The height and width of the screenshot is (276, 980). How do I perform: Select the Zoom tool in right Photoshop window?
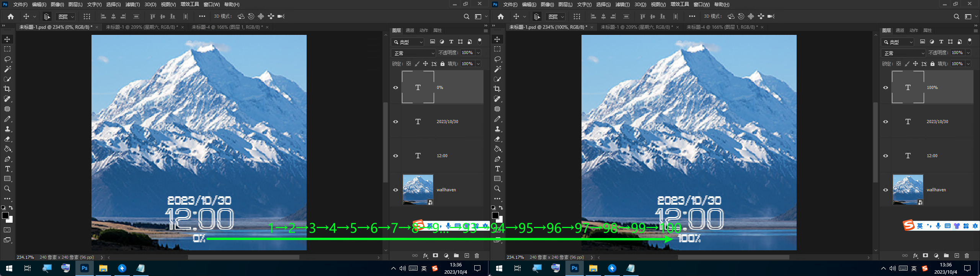click(x=497, y=189)
